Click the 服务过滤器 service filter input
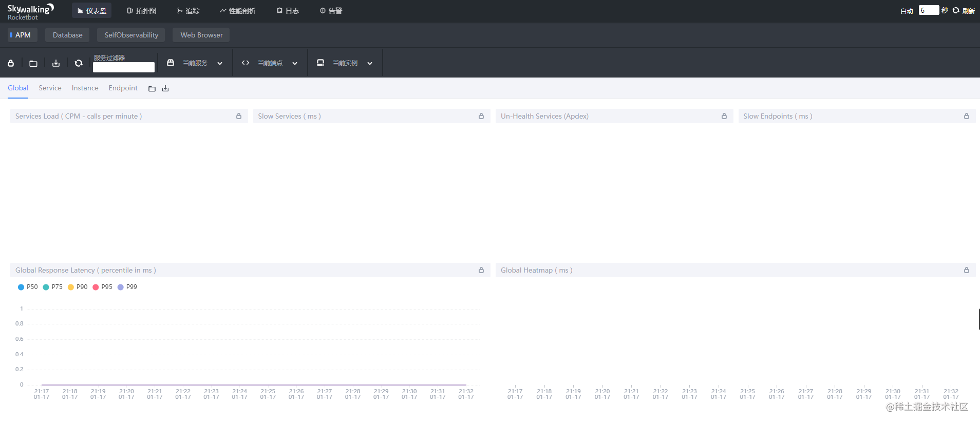Viewport: 980px width, 423px height. pyautogui.click(x=124, y=67)
